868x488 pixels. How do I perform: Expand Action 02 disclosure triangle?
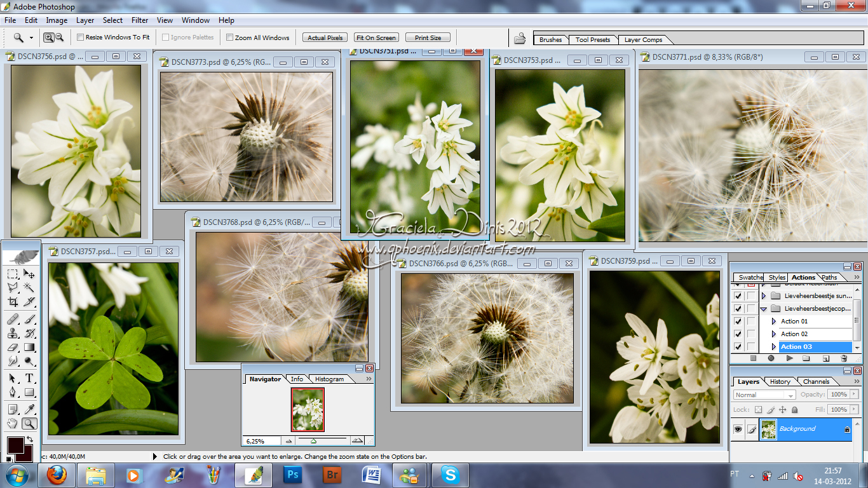click(773, 334)
